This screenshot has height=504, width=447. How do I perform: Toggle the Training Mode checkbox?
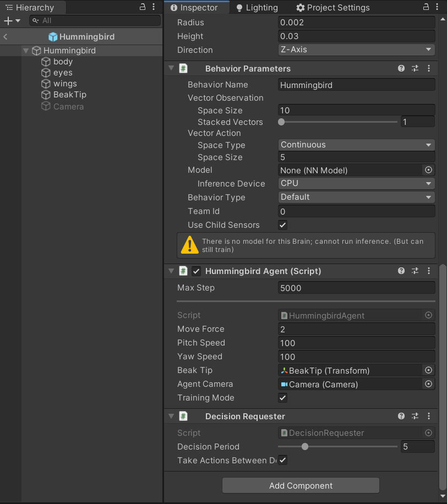coord(282,398)
